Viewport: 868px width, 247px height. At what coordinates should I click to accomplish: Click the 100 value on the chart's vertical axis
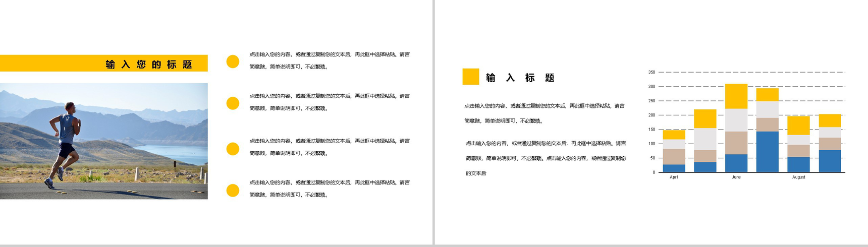pos(652,144)
